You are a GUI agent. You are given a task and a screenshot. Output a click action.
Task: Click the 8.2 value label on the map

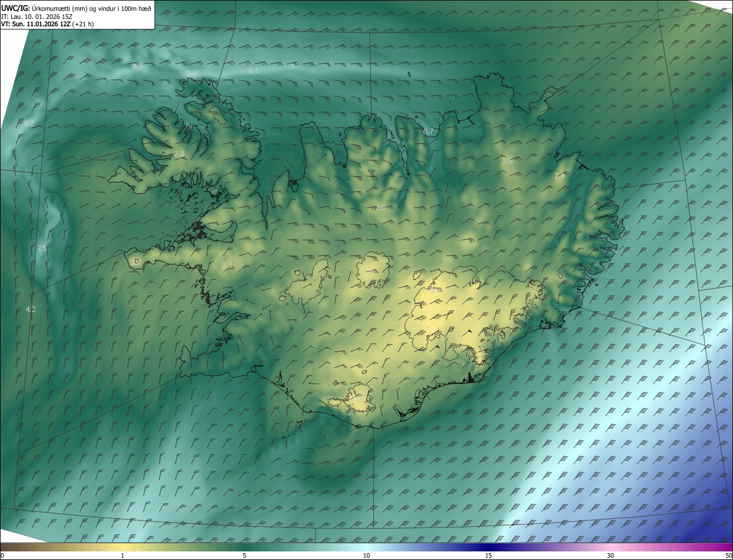click(x=30, y=123)
